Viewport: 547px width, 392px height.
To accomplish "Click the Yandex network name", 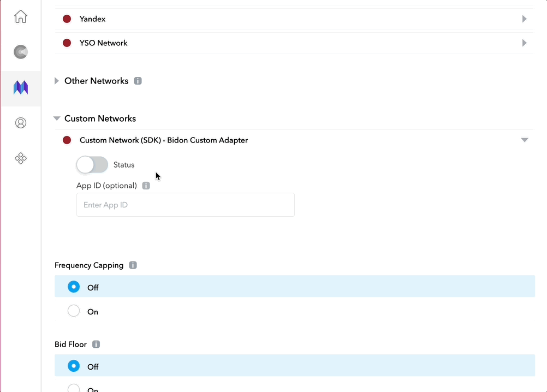I will pyautogui.click(x=92, y=19).
